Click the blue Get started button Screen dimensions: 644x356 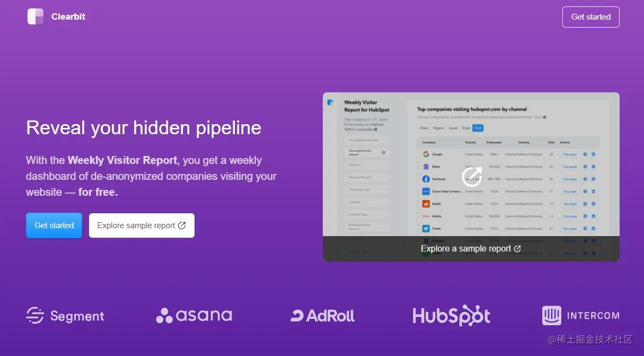(54, 225)
